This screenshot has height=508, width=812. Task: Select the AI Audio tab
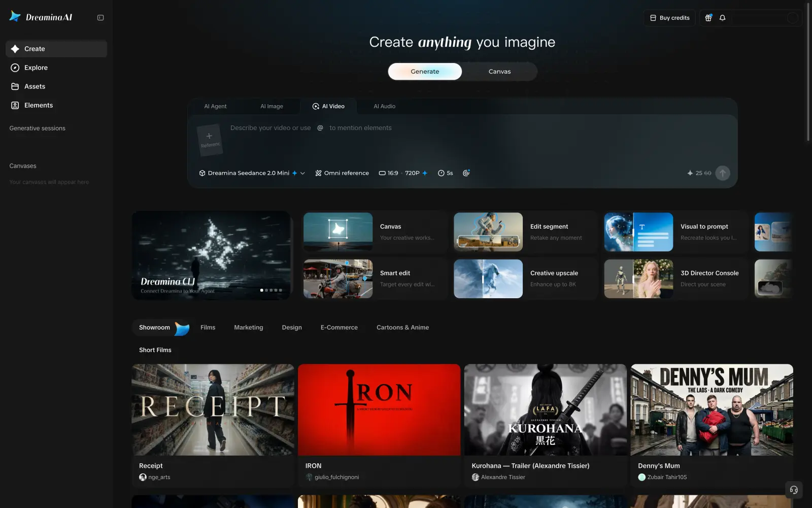point(384,106)
